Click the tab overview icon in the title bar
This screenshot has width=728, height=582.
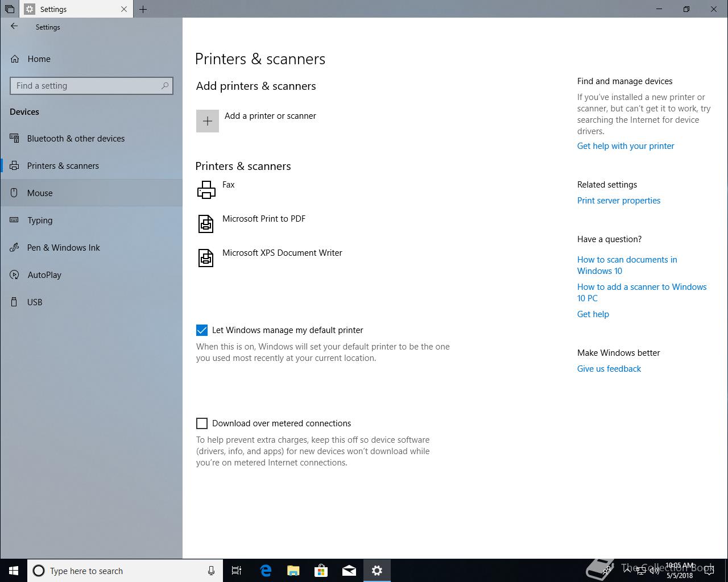point(10,9)
